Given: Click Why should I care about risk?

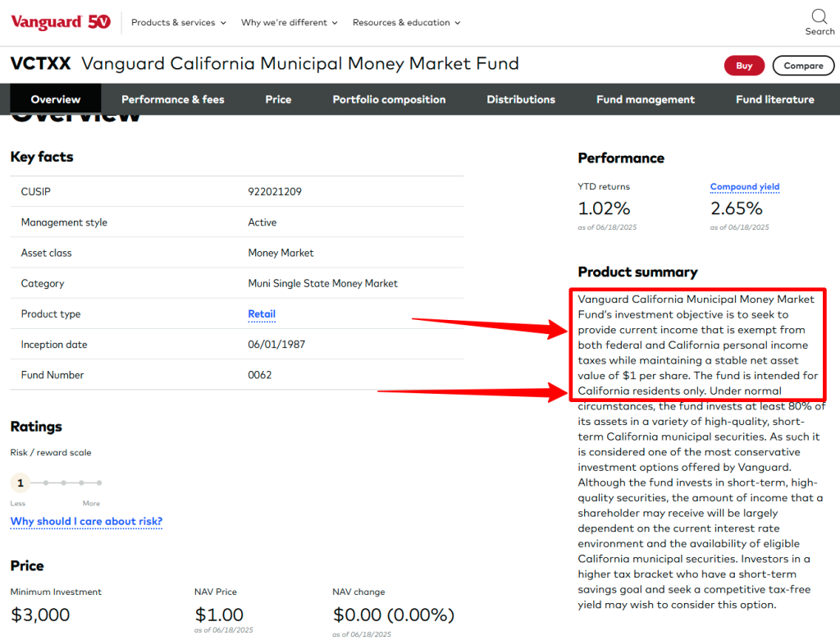Looking at the screenshot, I should 86,522.
